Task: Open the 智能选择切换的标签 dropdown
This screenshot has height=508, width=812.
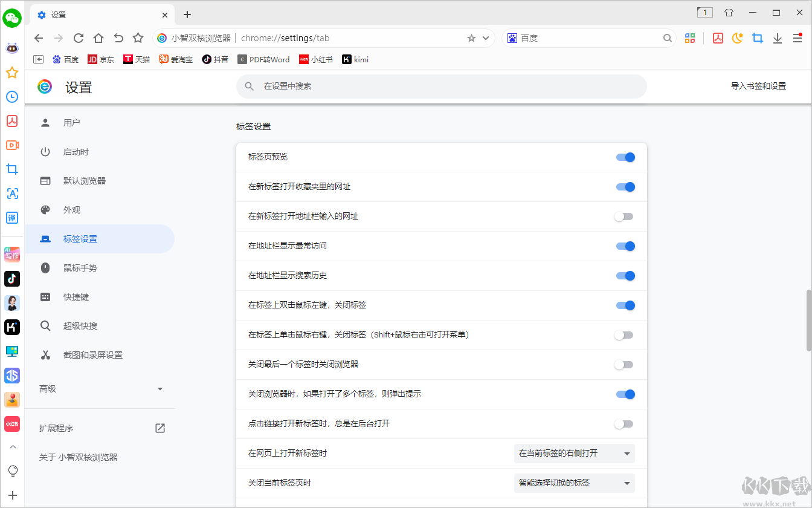Action: 573,483
